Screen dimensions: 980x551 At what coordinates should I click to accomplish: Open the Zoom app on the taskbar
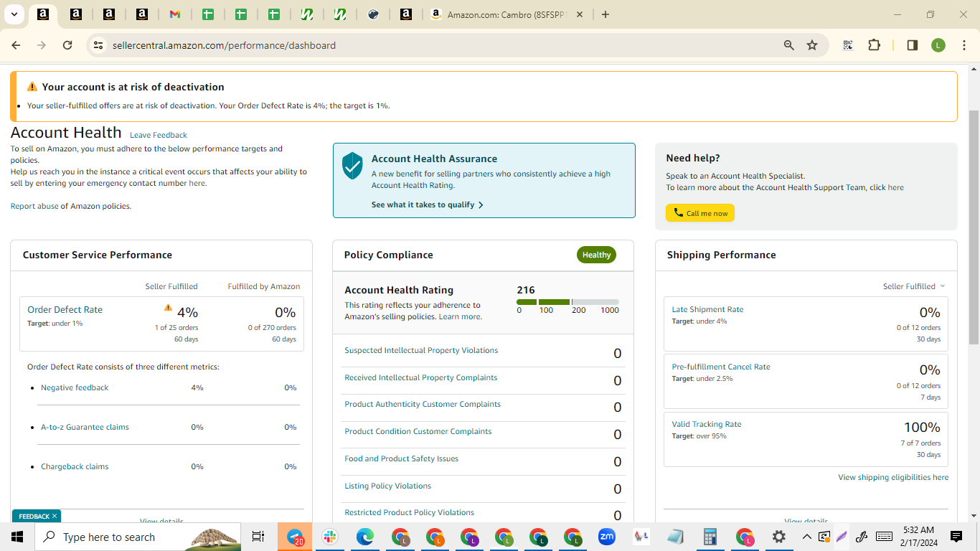coord(607,537)
